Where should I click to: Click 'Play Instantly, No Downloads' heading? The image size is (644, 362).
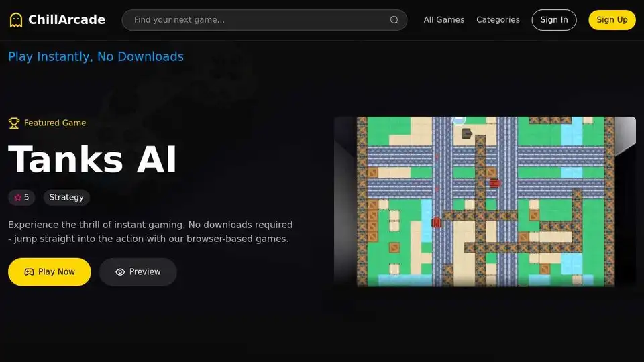pyautogui.click(x=96, y=56)
